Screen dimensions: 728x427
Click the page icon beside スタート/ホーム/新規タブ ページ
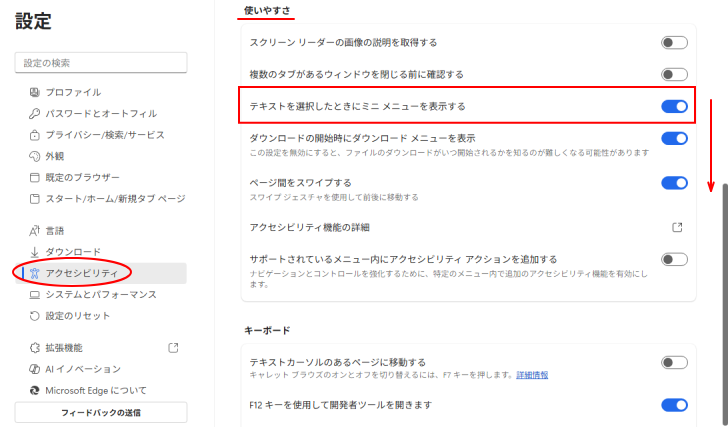coord(34,199)
